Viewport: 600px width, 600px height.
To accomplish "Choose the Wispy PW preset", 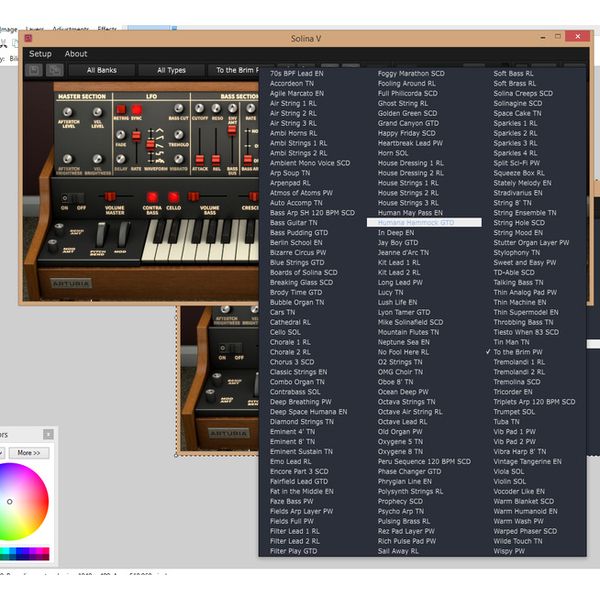I will [509, 551].
